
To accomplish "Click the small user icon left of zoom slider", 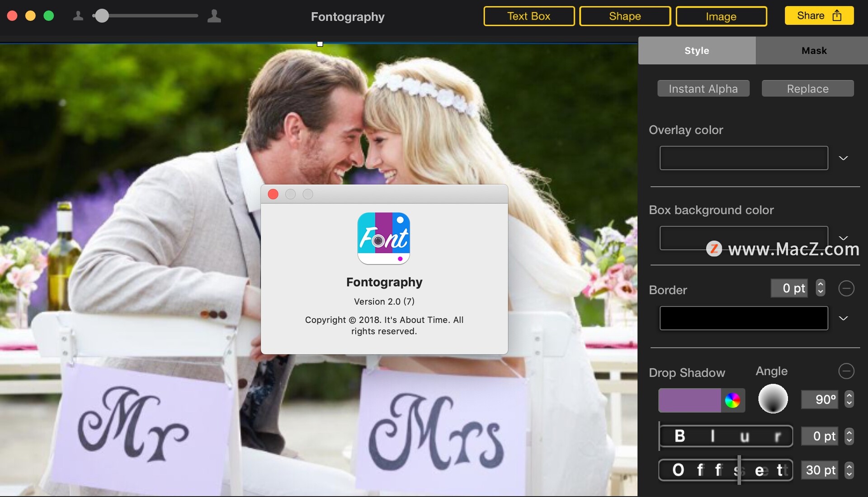I will [x=78, y=16].
